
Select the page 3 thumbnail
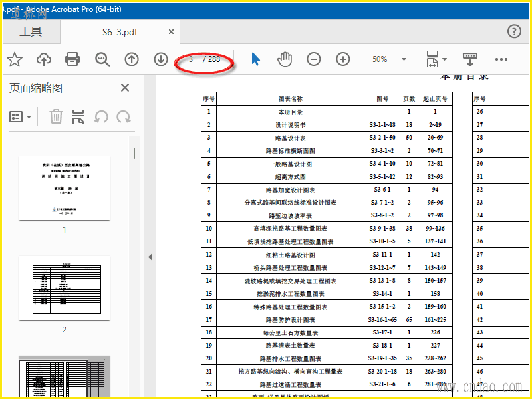[x=65, y=376]
